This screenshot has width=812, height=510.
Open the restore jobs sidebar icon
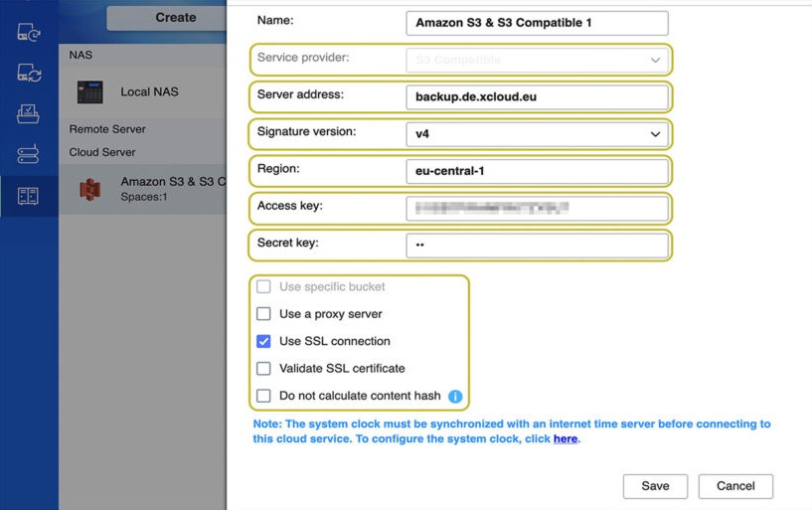(28, 114)
